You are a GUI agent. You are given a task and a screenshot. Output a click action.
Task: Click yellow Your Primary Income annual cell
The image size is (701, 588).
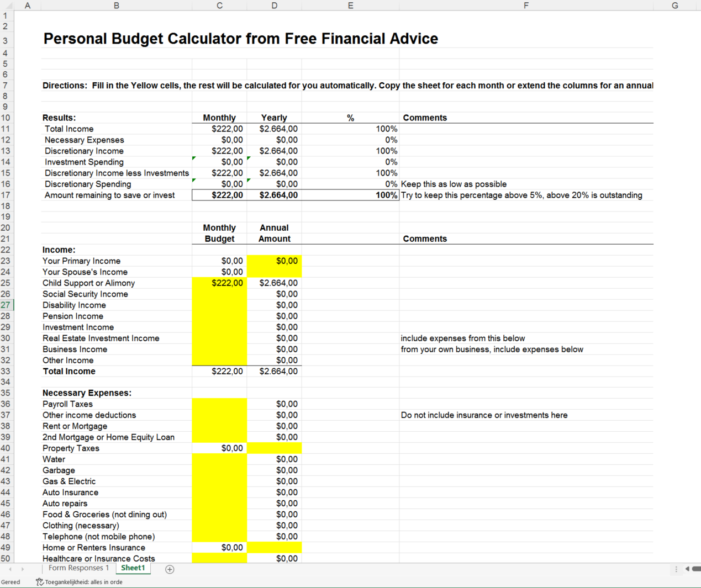274,261
